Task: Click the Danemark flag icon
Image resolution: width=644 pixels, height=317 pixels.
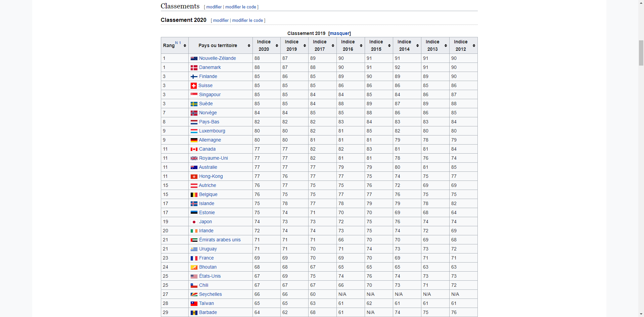Action: (194, 68)
